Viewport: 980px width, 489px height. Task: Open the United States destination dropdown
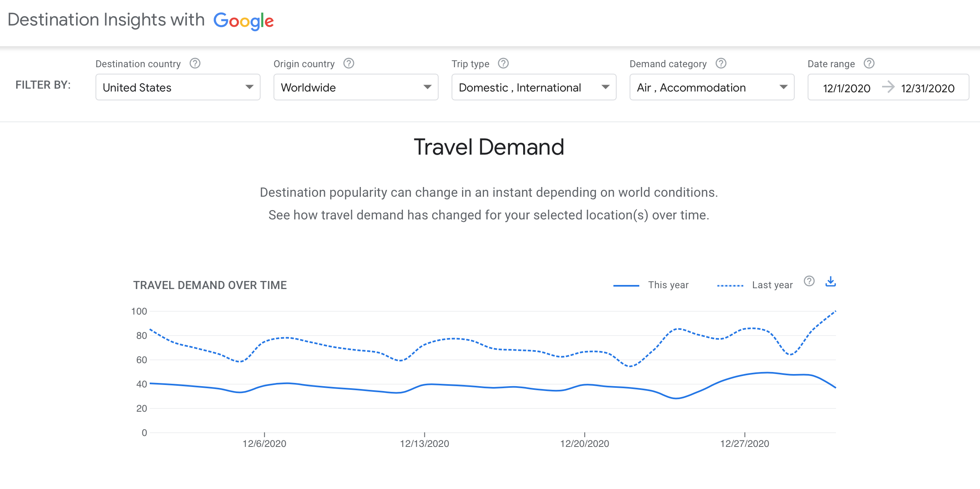178,87
